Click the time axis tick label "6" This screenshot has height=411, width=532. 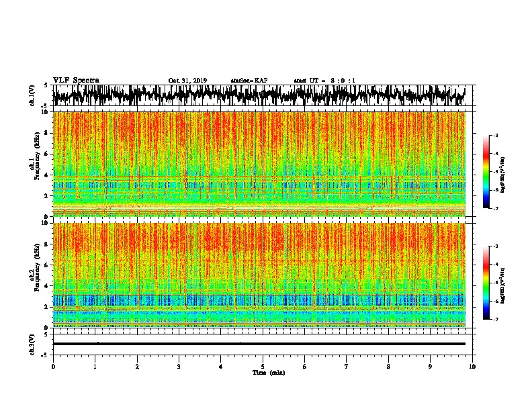point(305,367)
